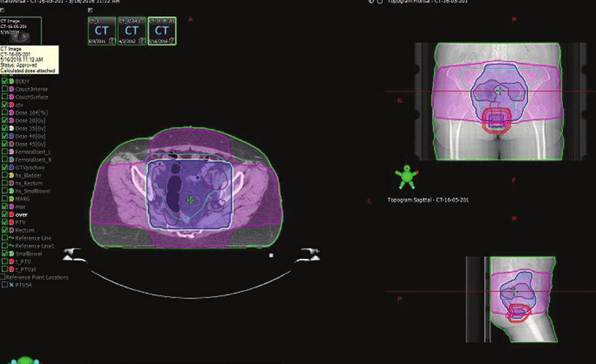Click the Dose 20[Gy] magenta icon
Image resolution: width=596 pixels, height=364 pixels.
tap(12, 120)
